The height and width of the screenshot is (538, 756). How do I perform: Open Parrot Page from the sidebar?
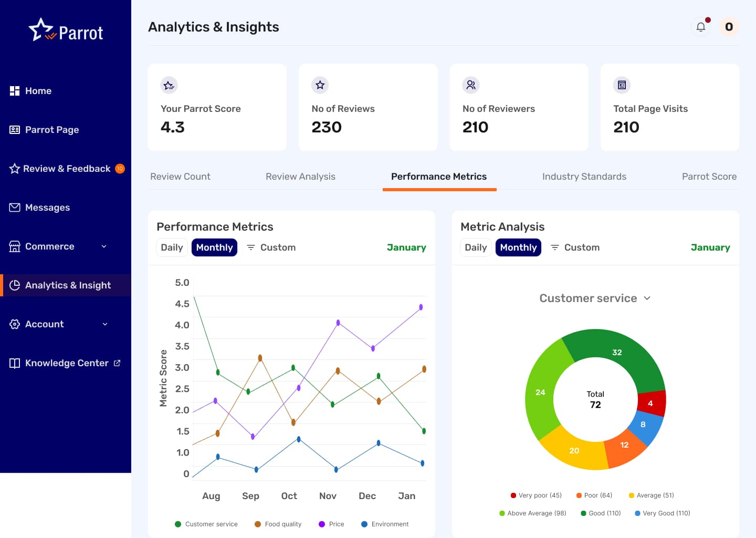[x=52, y=130]
